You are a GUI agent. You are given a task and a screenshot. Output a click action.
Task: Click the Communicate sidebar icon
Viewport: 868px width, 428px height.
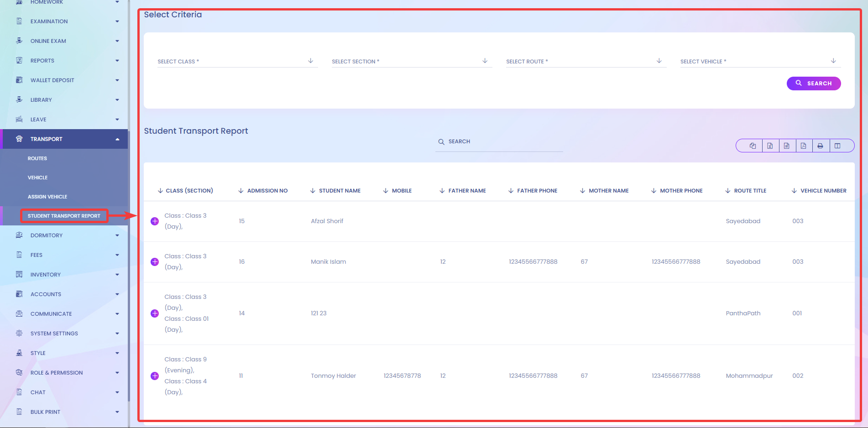(x=19, y=313)
